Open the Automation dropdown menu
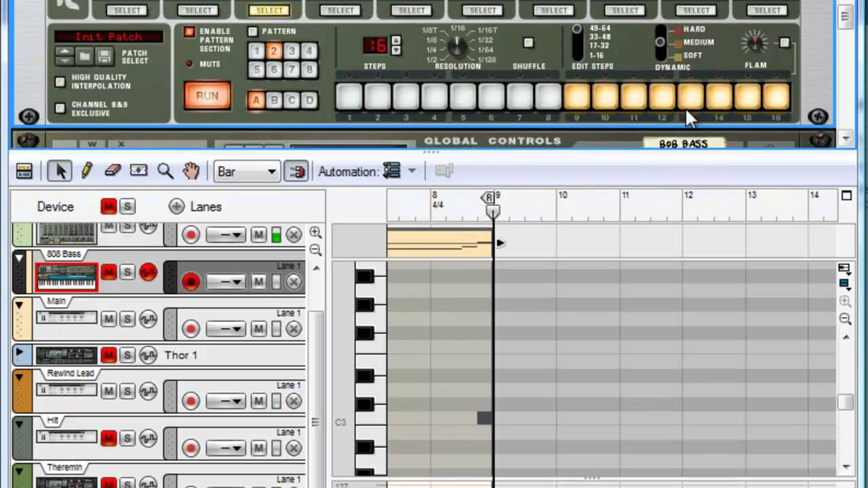The image size is (868, 488). pyautogui.click(x=399, y=171)
